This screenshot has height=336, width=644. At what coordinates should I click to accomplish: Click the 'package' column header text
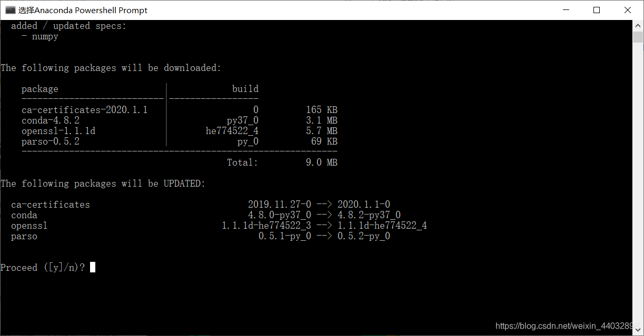point(40,88)
